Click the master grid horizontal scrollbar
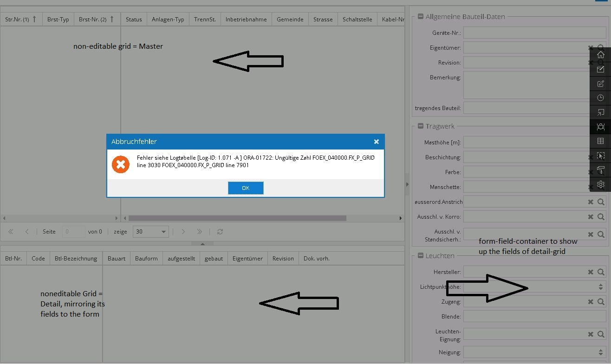 click(237, 218)
